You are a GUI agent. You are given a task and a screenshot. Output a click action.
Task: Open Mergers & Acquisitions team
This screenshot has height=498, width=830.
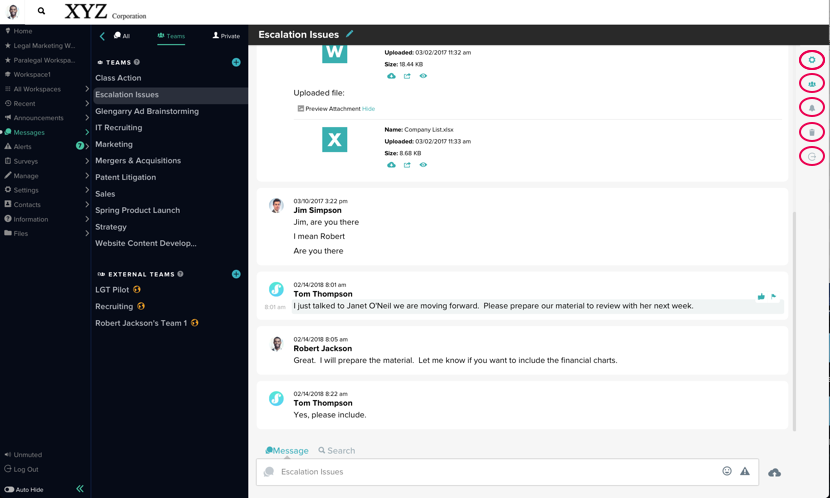(x=138, y=160)
